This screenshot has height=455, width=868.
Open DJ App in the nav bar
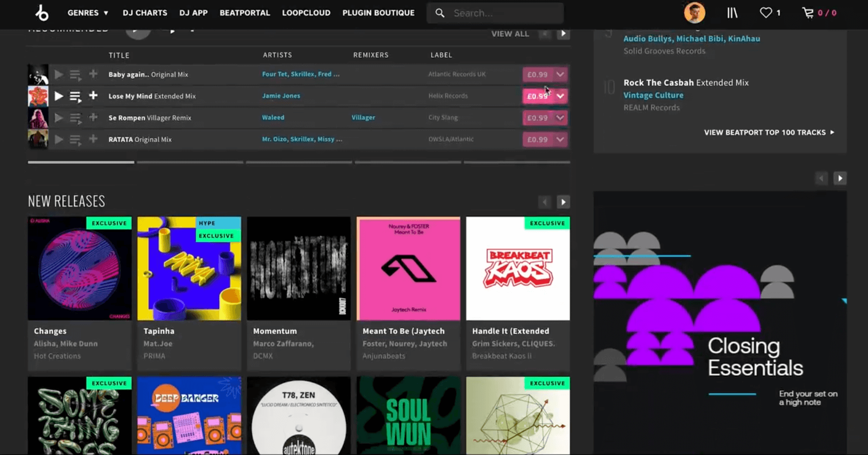point(193,13)
